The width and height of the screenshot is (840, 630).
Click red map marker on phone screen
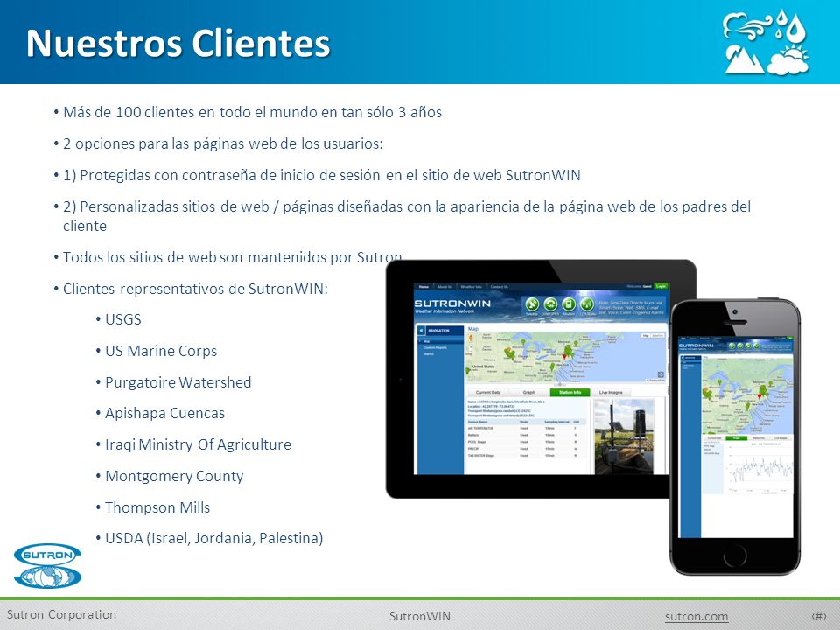click(759, 395)
